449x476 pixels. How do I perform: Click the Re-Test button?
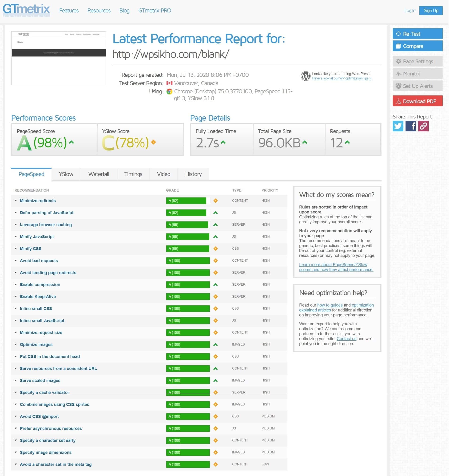(418, 34)
